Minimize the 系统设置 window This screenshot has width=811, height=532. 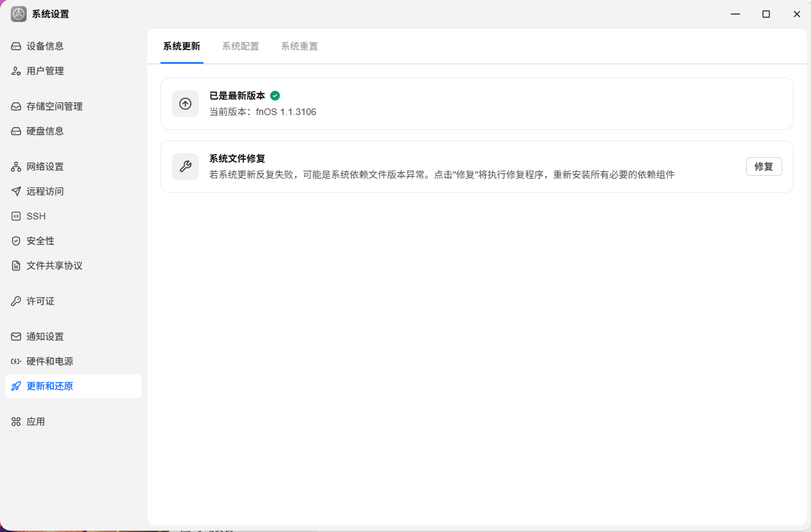pyautogui.click(x=735, y=14)
